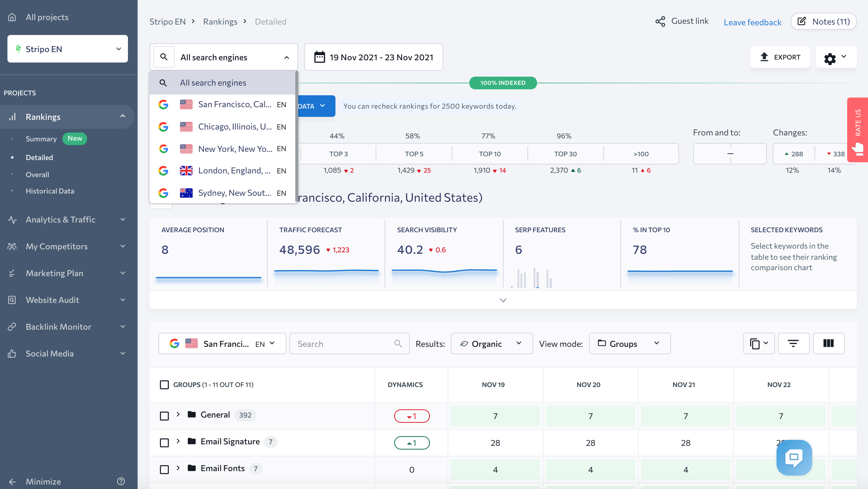Click Sydney, New South Wales search engine option
The height and width of the screenshot is (489, 868).
pos(224,192)
